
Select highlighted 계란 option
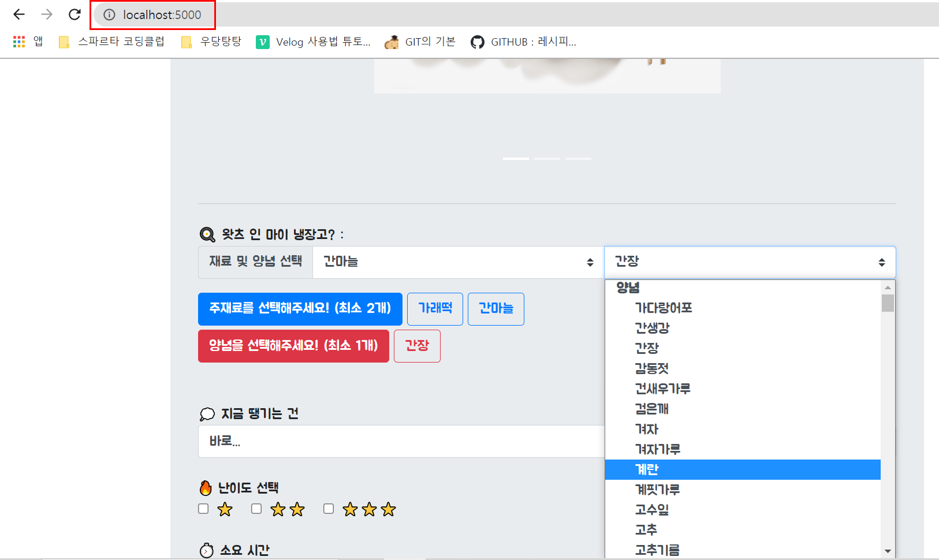click(743, 469)
